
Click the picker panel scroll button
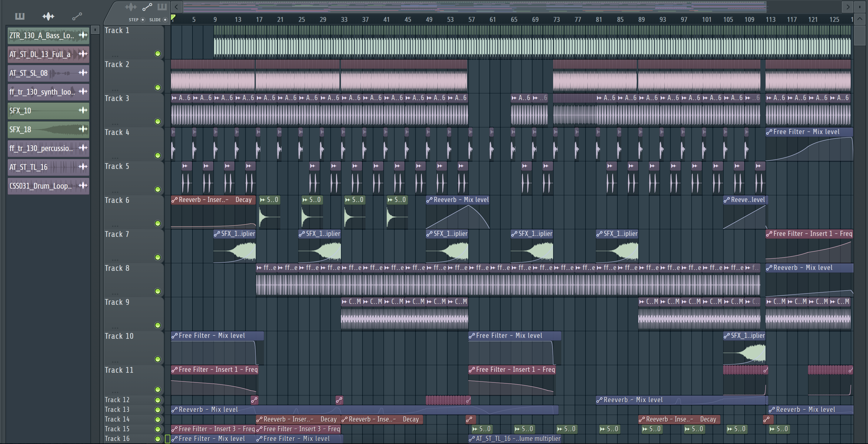(95, 30)
